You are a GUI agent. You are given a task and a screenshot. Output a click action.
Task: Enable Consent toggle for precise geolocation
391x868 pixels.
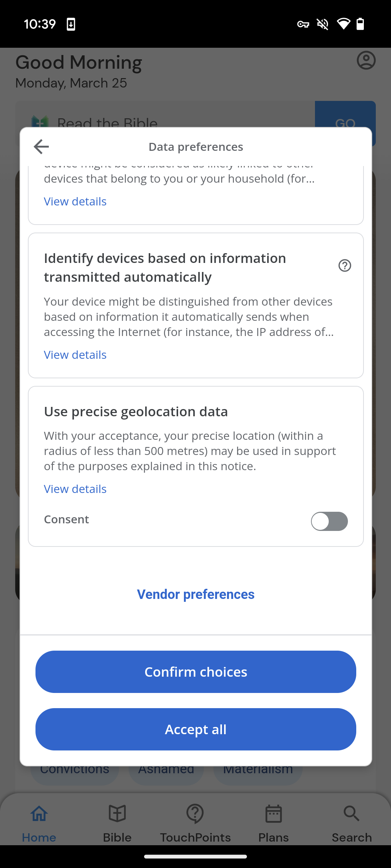click(x=329, y=521)
